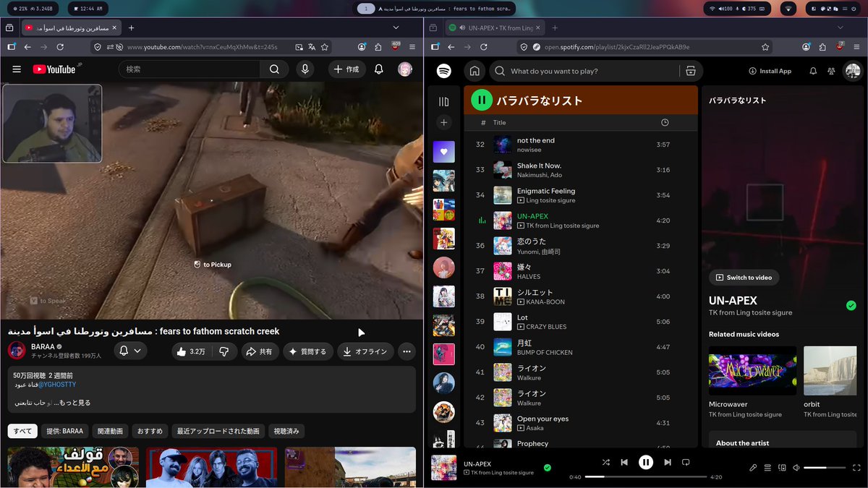Open list all tabs chevron in YouTube window

click(x=396, y=27)
